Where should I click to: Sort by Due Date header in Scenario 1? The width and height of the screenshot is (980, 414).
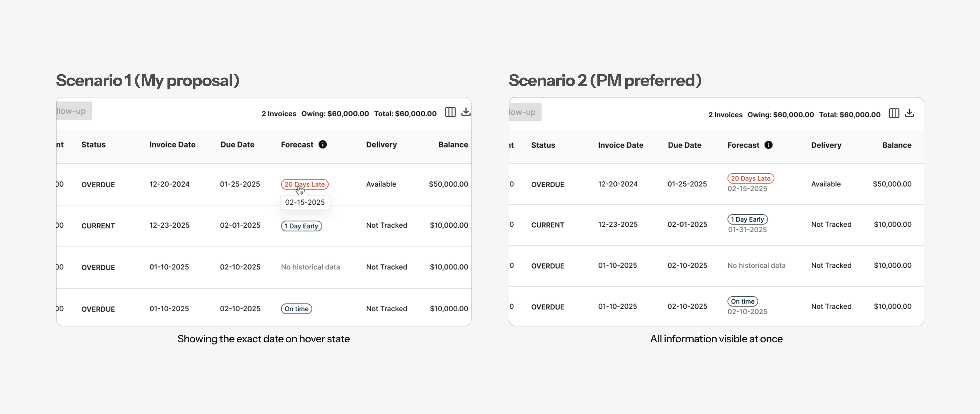pyautogui.click(x=237, y=145)
